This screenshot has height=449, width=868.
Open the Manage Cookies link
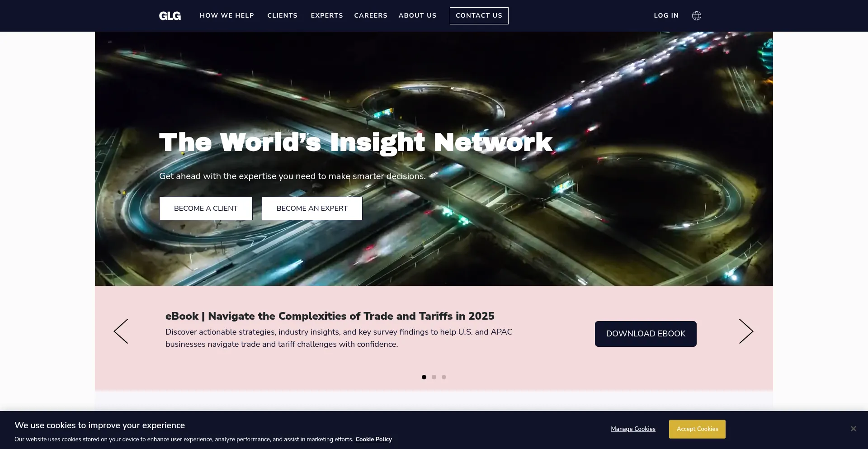pos(633,429)
